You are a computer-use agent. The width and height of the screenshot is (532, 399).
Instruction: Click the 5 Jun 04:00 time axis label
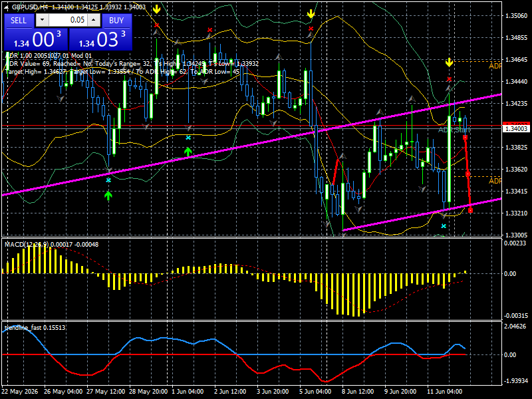(x=315, y=391)
